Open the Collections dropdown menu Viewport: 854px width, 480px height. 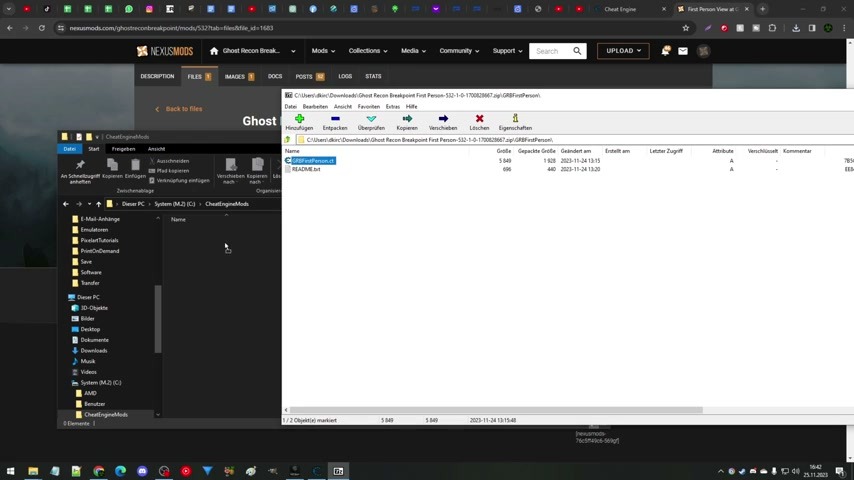coord(368,51)
